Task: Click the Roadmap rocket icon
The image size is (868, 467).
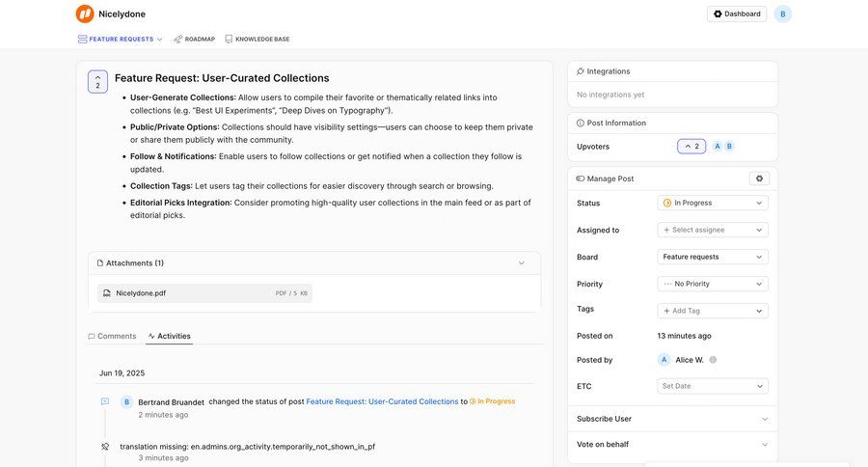Action: click(x=177, y=40)
